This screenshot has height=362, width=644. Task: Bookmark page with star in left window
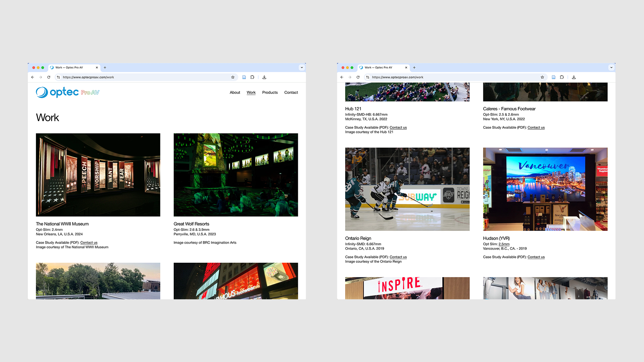click(x=233, y=77)
